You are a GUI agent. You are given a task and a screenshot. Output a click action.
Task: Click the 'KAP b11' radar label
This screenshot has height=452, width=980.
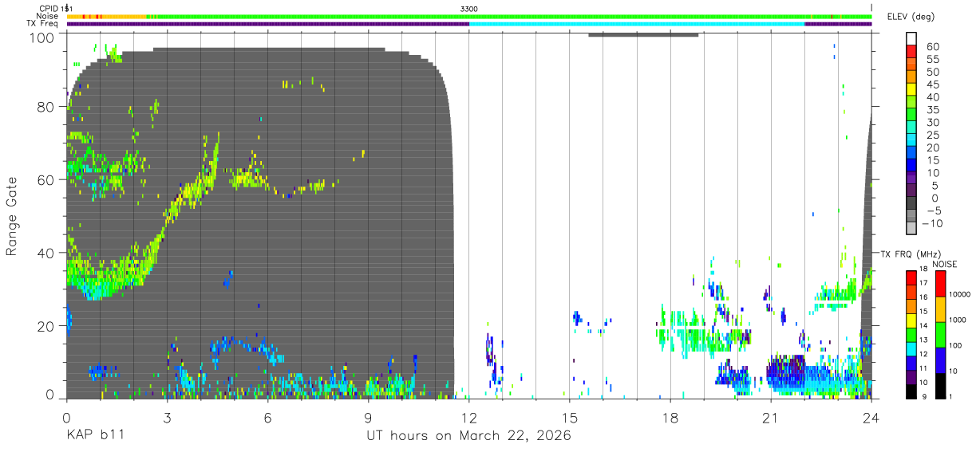click(x=94, y=436)
